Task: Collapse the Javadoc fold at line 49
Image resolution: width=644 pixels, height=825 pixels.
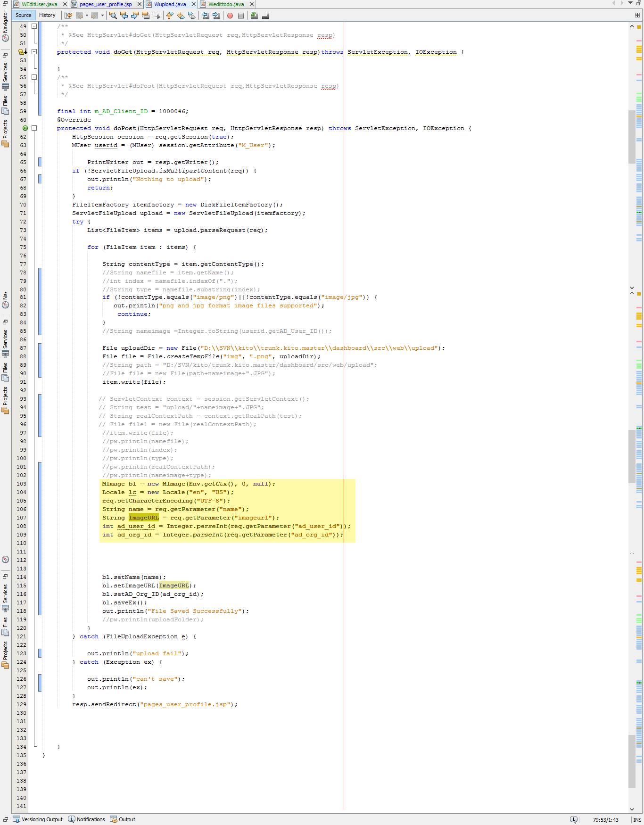Action: point(34,26)
